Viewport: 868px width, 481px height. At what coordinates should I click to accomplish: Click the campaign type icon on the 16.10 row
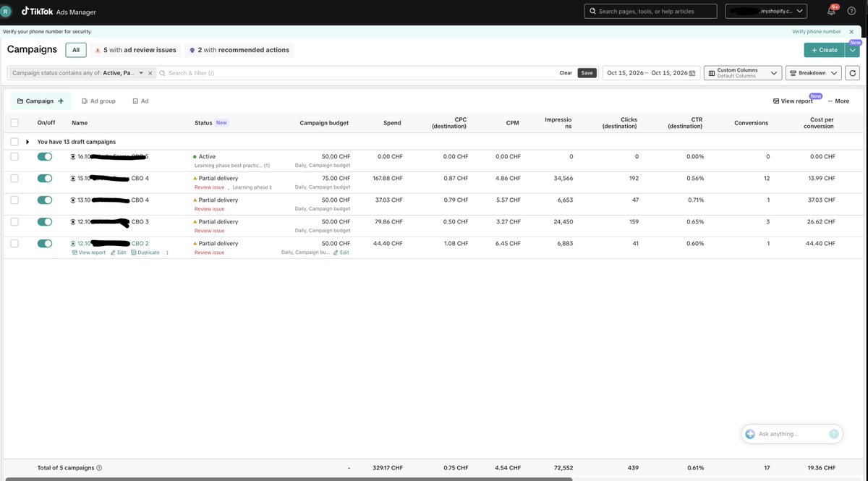[73, 157]
